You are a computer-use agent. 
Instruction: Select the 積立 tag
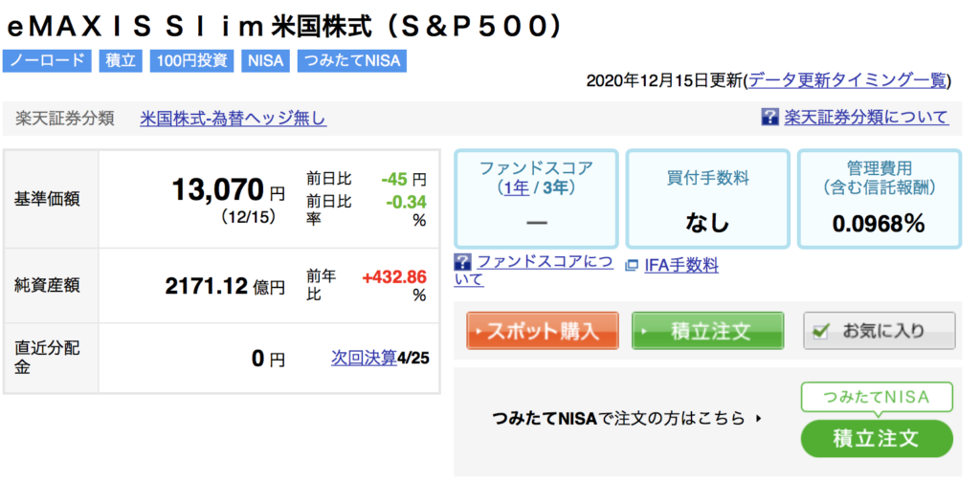(x=121, y=61)
